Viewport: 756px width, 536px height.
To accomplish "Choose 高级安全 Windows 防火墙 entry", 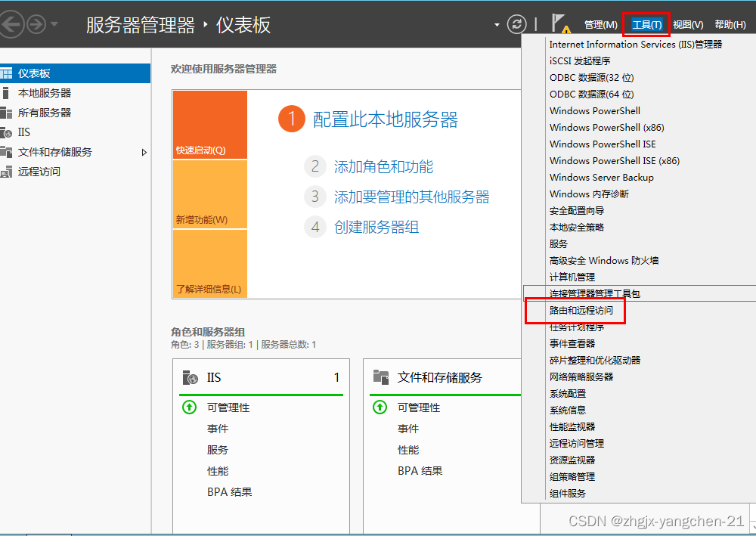I will click(x=603, y=260).
